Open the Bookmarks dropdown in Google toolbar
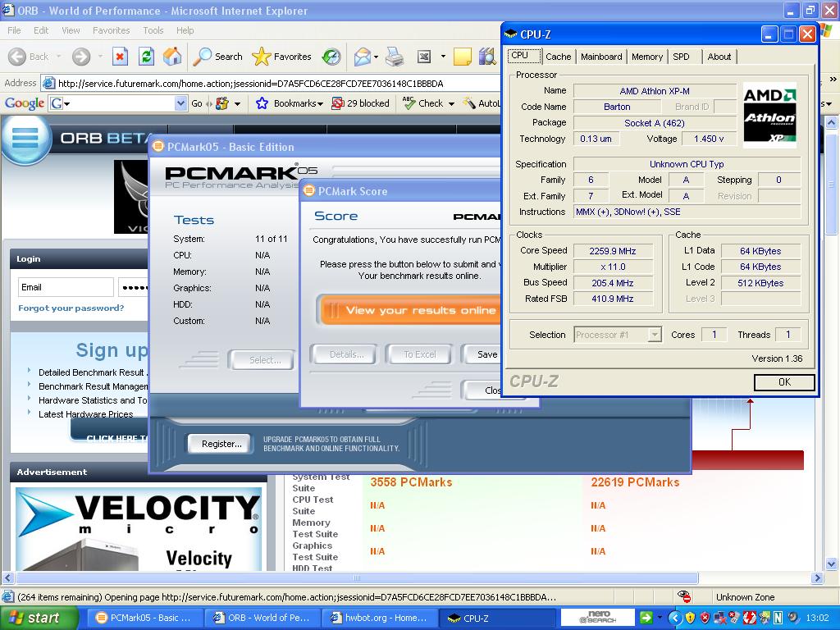The image size is (840, 630). point(320,104)
